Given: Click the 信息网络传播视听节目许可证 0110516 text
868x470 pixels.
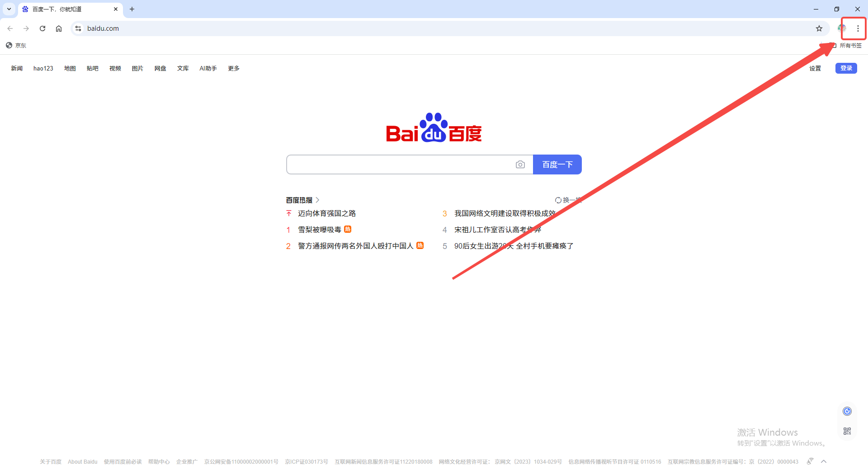Looking at the screenshot, I should (615, 462).
